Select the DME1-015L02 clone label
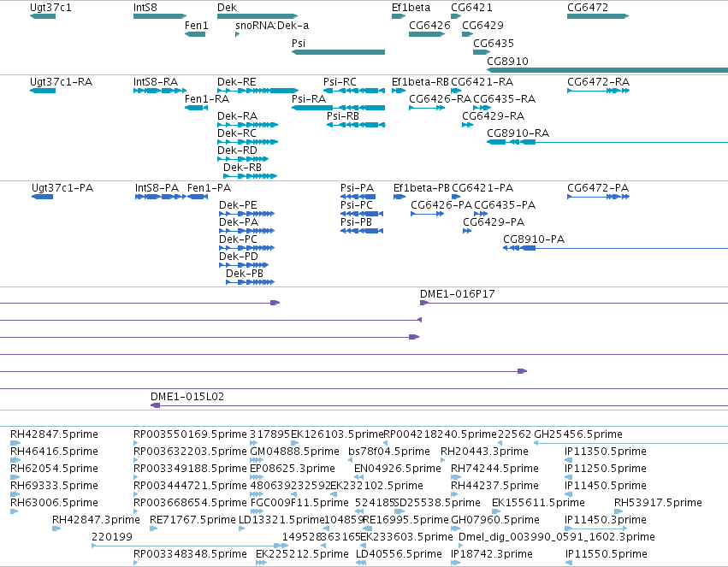 (x=187, y=397)
